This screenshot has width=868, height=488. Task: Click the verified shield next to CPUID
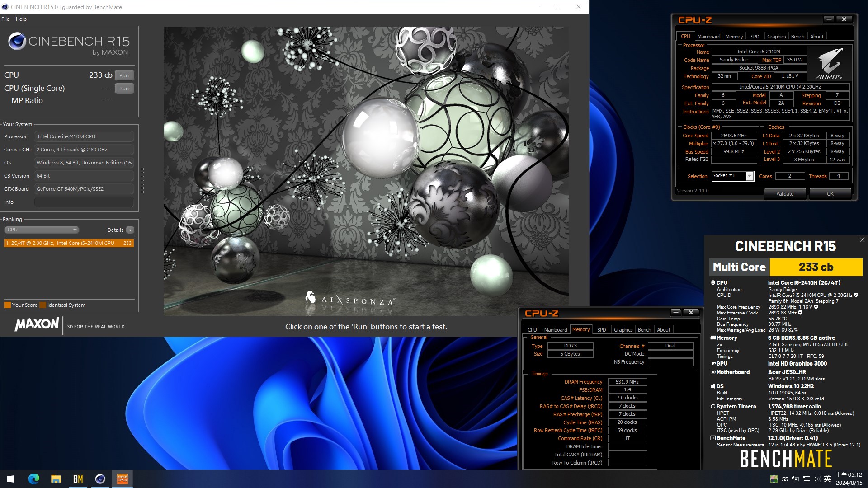856,295
